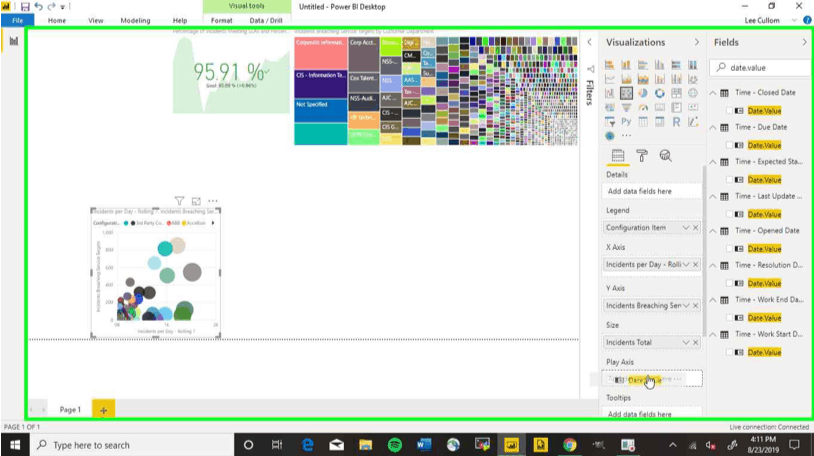Viewport: 814px width, 456px height.
Task: Add a new page with the plus button
Action: click(103, 410)
